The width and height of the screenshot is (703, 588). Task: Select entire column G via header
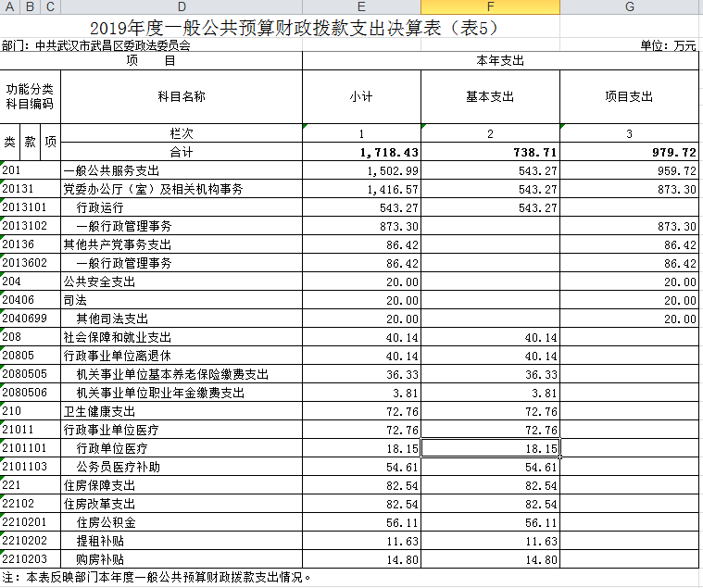[x=630, y=7]
